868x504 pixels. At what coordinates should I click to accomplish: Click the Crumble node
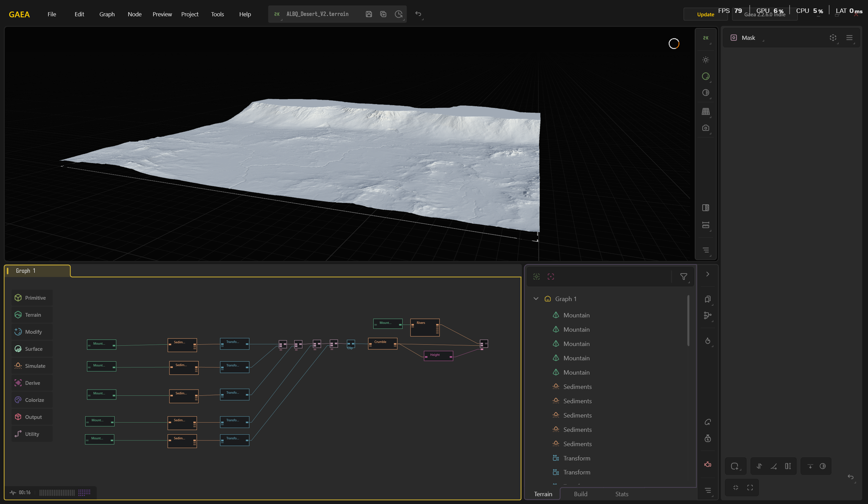click(382, 343)
